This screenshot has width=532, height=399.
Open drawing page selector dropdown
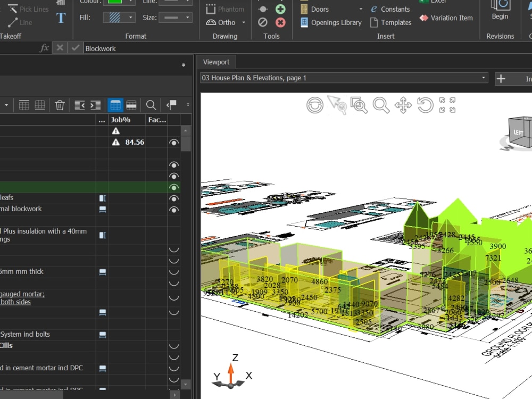click(483, 78)
